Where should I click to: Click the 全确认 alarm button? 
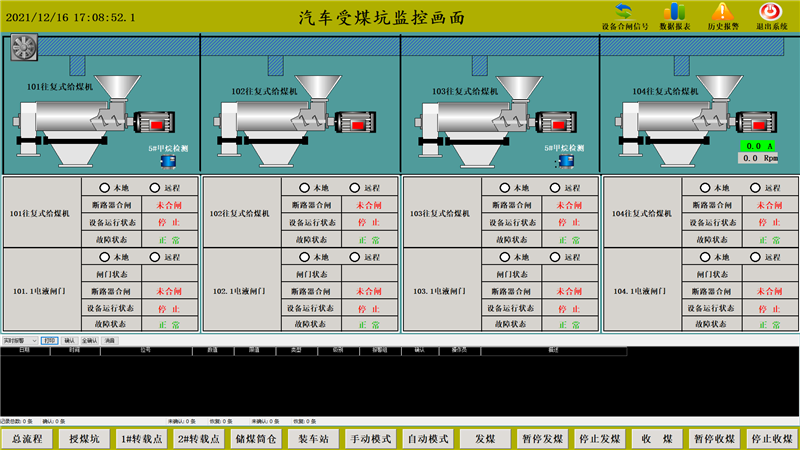click(89, 340)
